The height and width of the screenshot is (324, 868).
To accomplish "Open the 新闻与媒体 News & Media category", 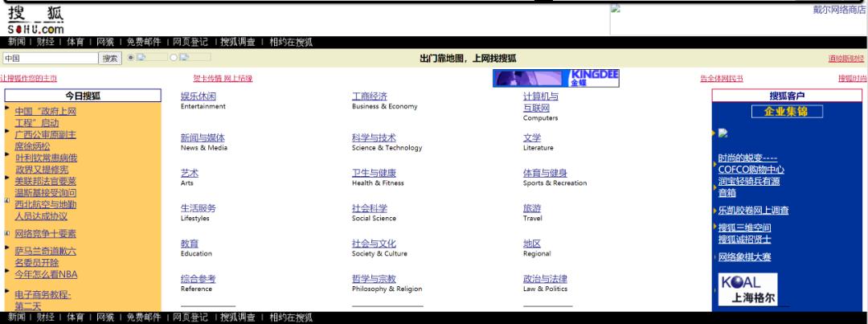I will (x=203, y=138).
